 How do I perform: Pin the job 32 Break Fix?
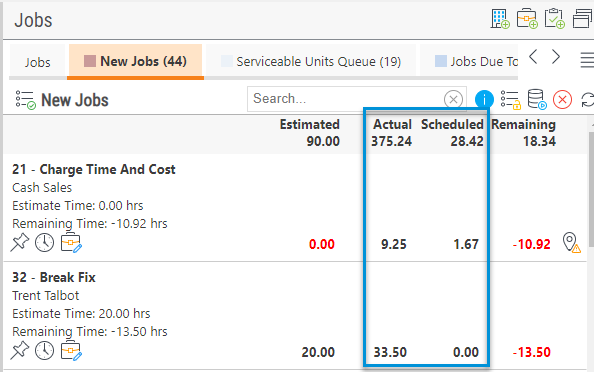click(x=19, y=350)
